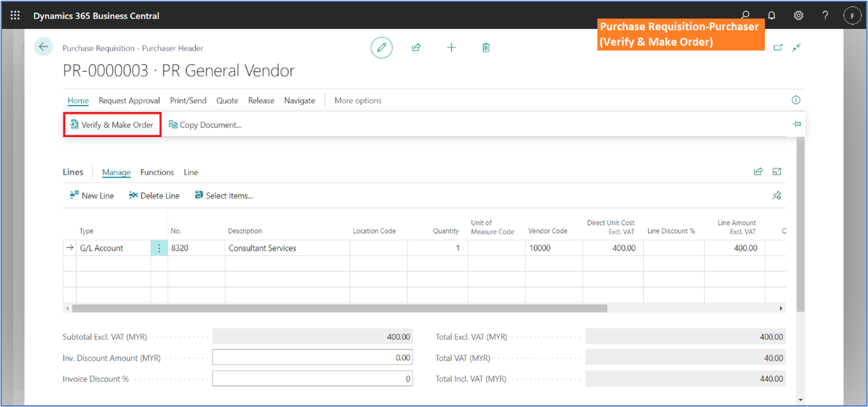Image resolution: width=868 pixels, height=407 pixels.
Task: Click the page's vertical scrollbar
Action: (800, 223)
